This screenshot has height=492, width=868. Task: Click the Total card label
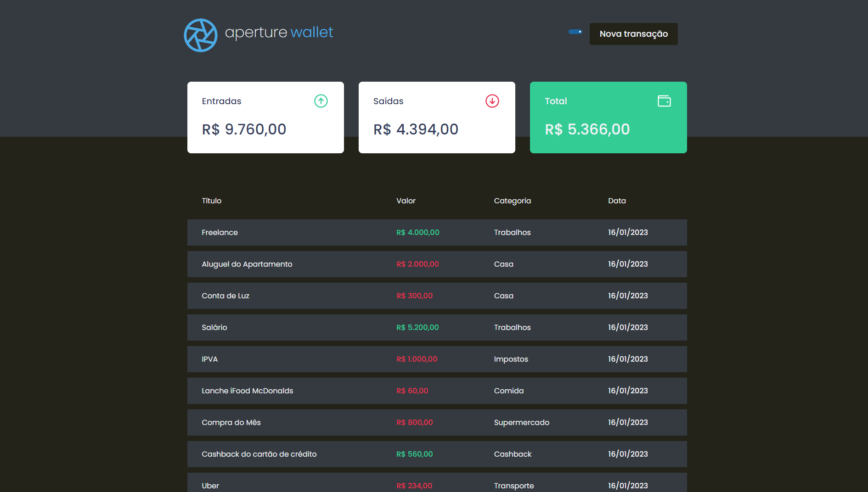556,101
